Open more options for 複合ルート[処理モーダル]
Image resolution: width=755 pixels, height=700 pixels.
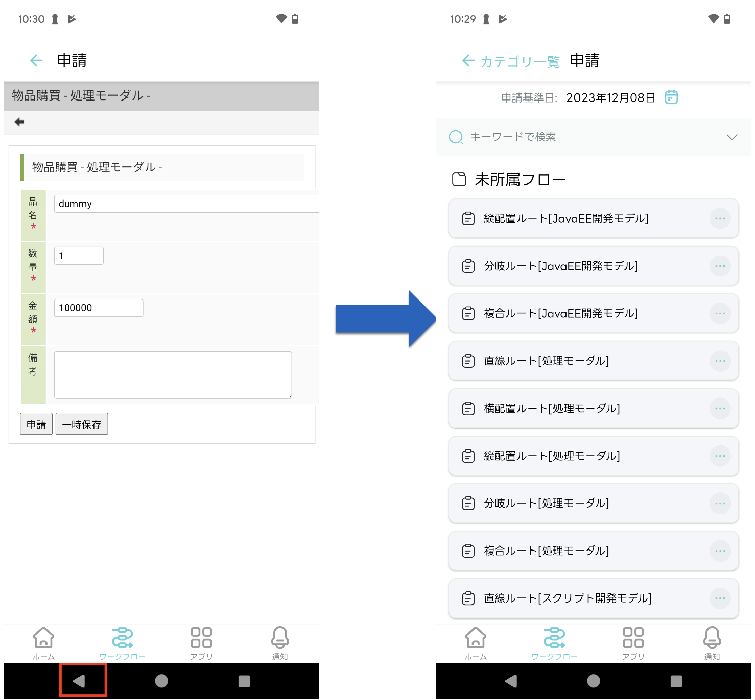(720, 551)
